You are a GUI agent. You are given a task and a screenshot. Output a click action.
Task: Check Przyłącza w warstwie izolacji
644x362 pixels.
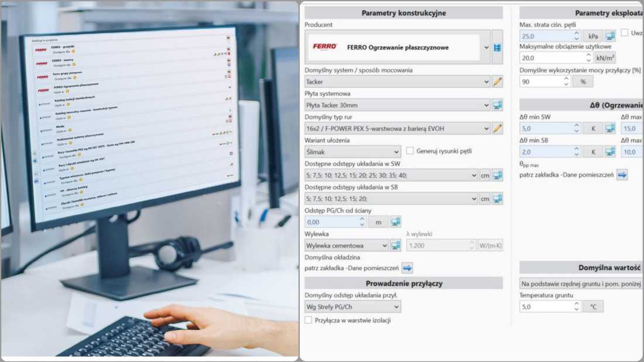pyautogui.click(x=309, y=320)
